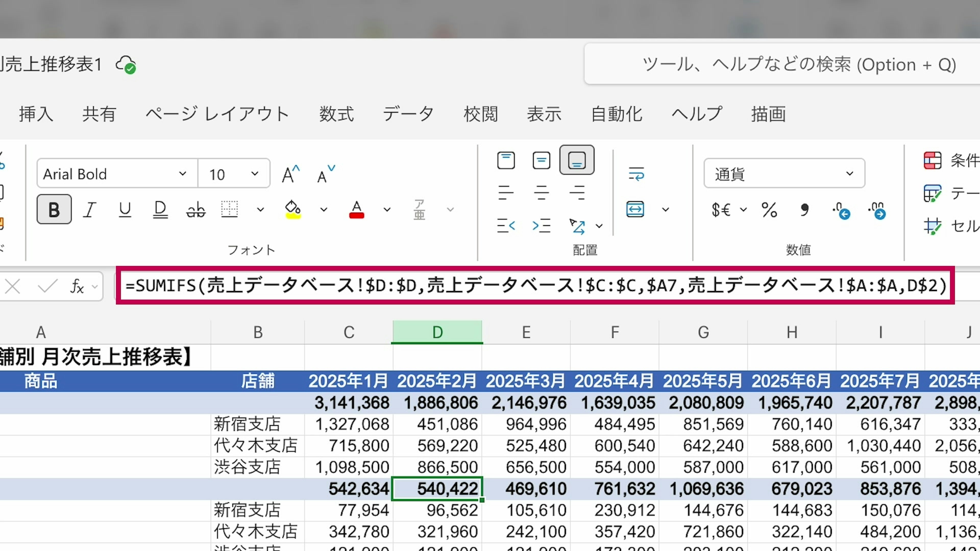This screenshot has height=551, width=980.
Task: Apply the yellow fill color
Action: tap(292, 209)
